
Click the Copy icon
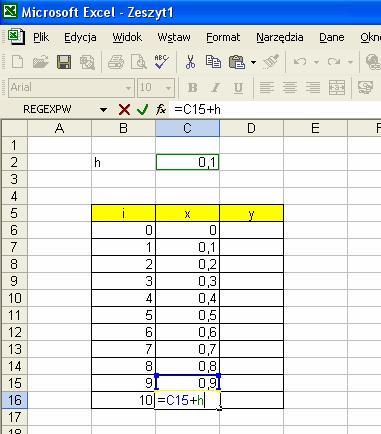(213, 62)
